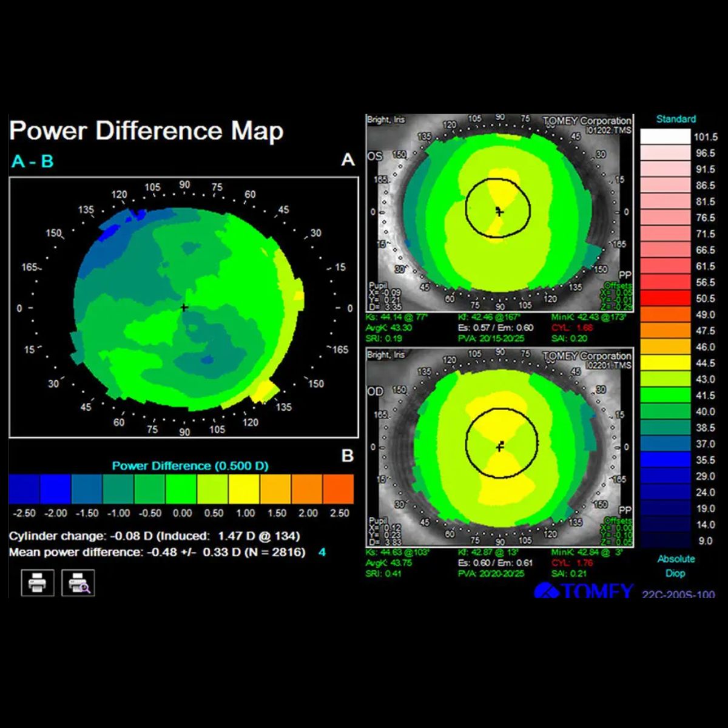Click the Mean power difference count value 4
Image resolution: width=728 pixels, height=728 pixels.
[x=322, y=553]
